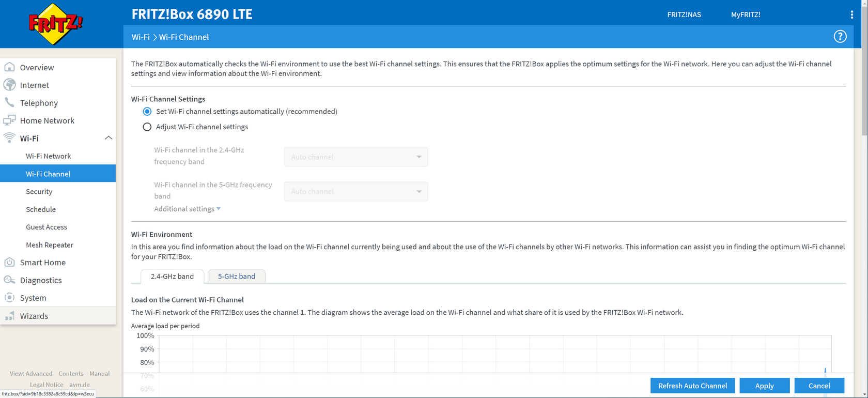Collapse the Wi-Fi menu chevron
868x398 pixels.
(x=109, y=138)
